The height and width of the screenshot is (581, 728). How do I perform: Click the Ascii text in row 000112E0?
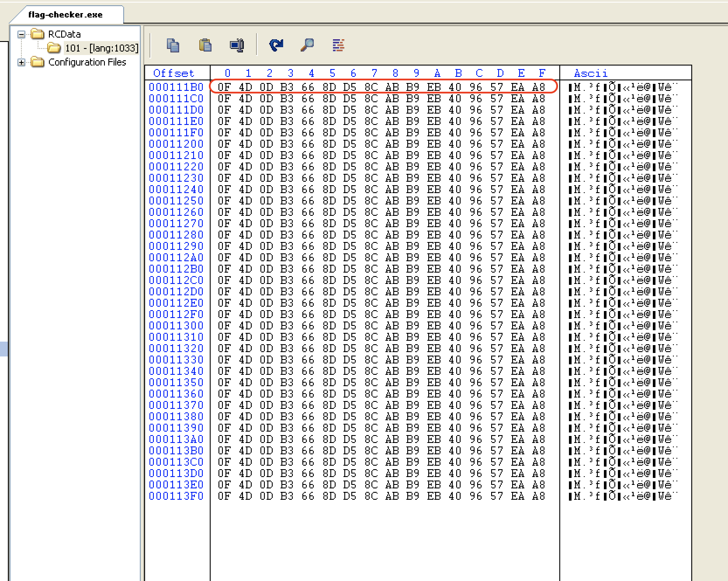pyautogui.click(x=623, y=303)
